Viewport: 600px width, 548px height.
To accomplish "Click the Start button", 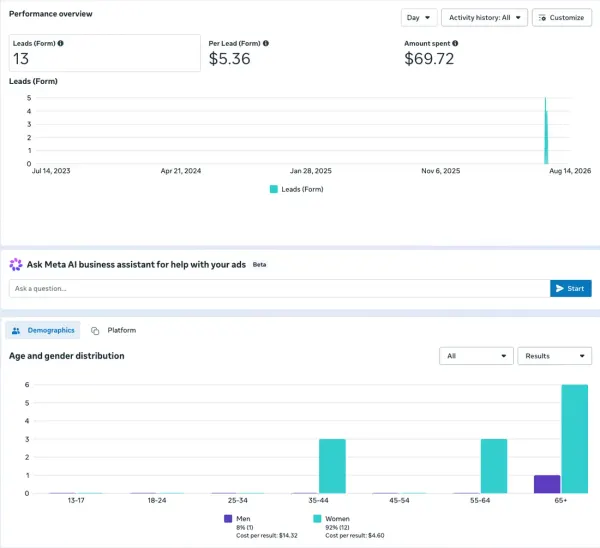I will point(571,289).
